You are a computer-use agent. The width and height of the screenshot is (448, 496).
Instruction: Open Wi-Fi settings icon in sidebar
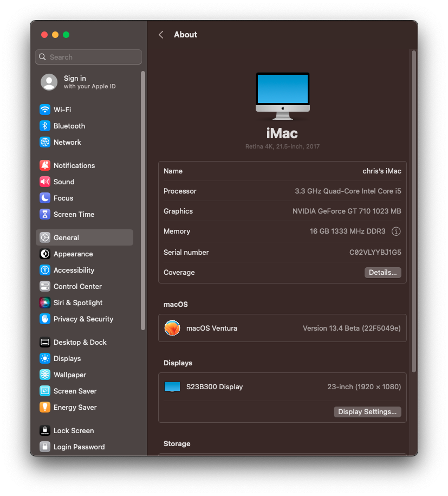click(45, 109)
